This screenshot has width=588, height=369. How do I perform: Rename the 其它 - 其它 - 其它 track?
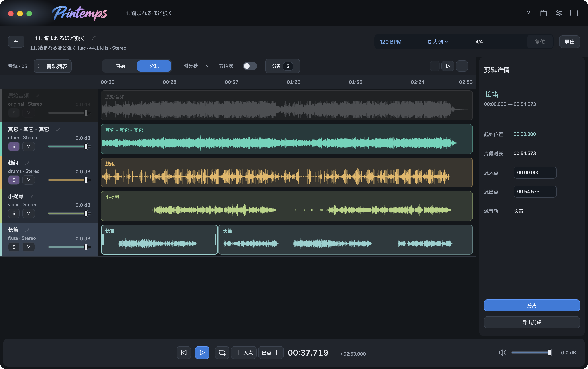58,129
